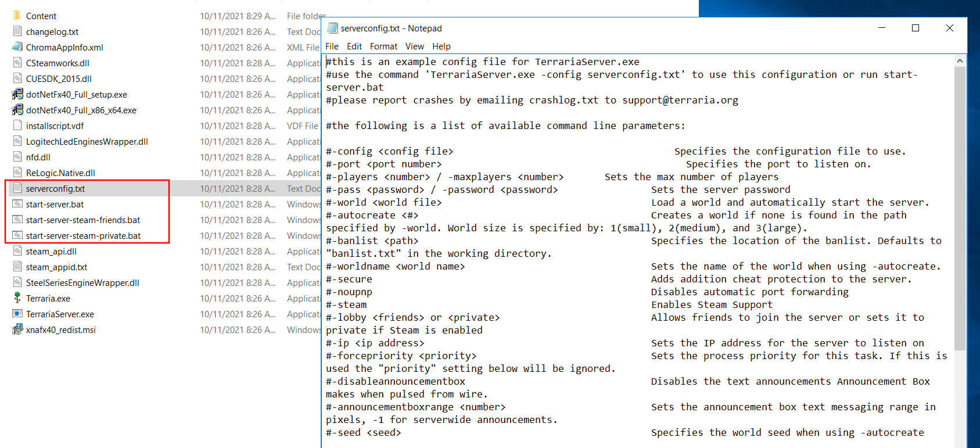Image resolution: width=980 pixels, height=448 pixels.
Task: Click the steam_api.dll file icon
Action: 17,251
